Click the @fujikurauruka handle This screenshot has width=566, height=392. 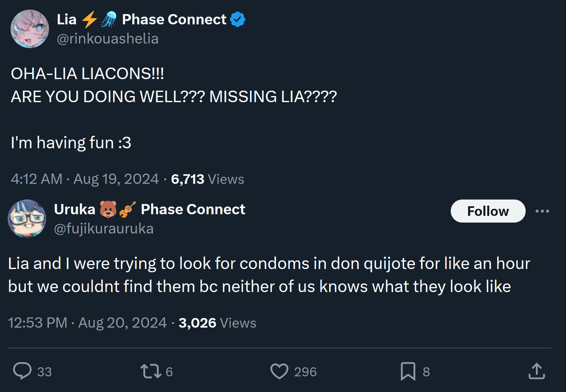pyautogui.click(x=104, y=229)
